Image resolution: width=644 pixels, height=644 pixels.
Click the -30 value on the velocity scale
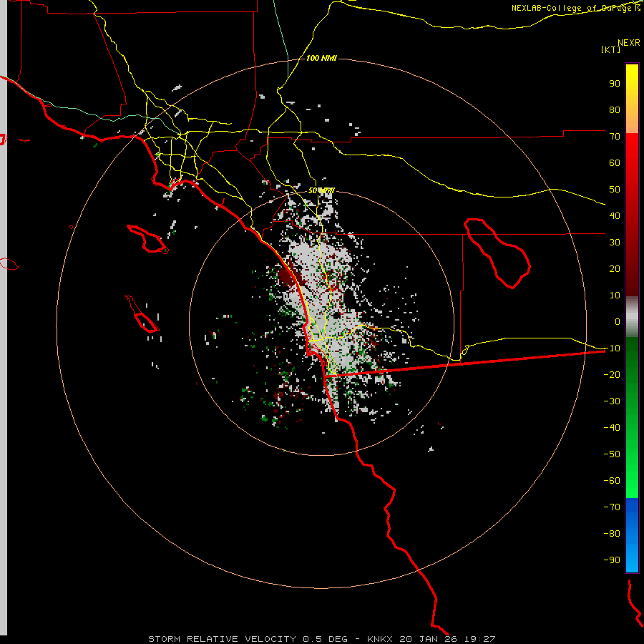pos(612,401)
